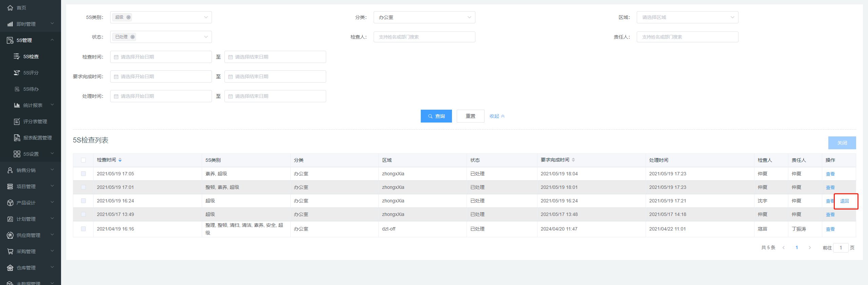Open the 分类 dropdown showing 办公室
This screenshot has width=868, height=285.
pos(424,17)
